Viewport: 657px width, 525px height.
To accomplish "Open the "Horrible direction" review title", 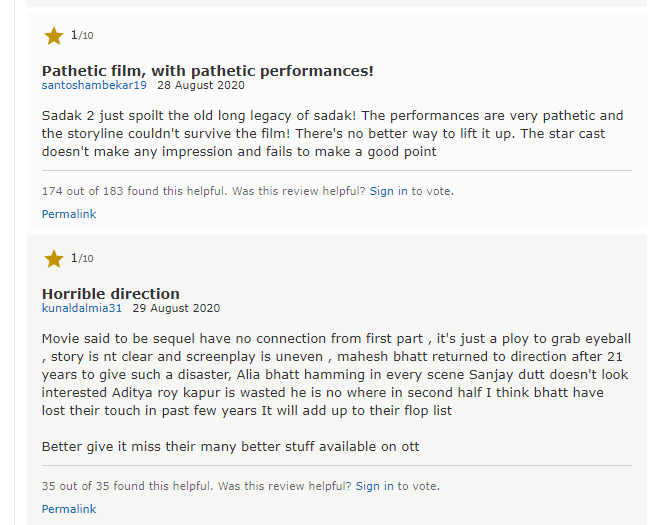I will pyautogui.click(x=110, y=294).
